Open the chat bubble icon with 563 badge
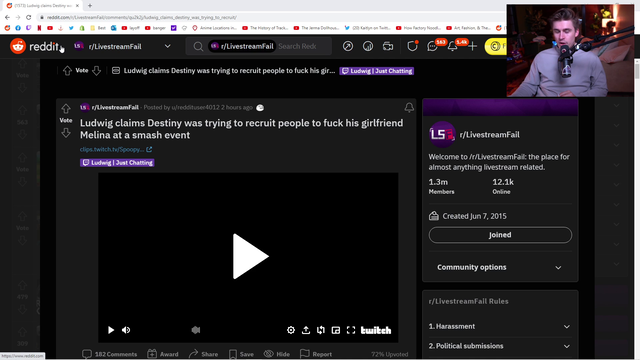Viewport: 640px width, 360px height. [x=432, y=46]
